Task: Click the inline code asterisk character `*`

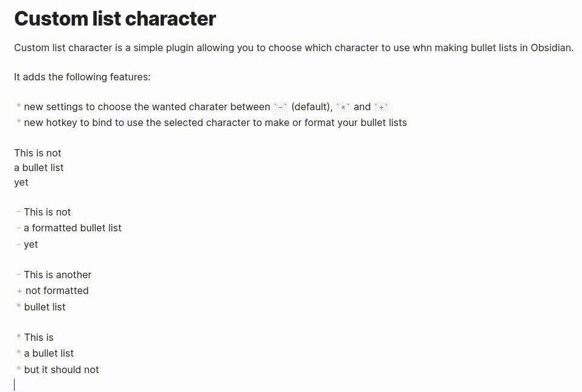Action: (343, 107)
